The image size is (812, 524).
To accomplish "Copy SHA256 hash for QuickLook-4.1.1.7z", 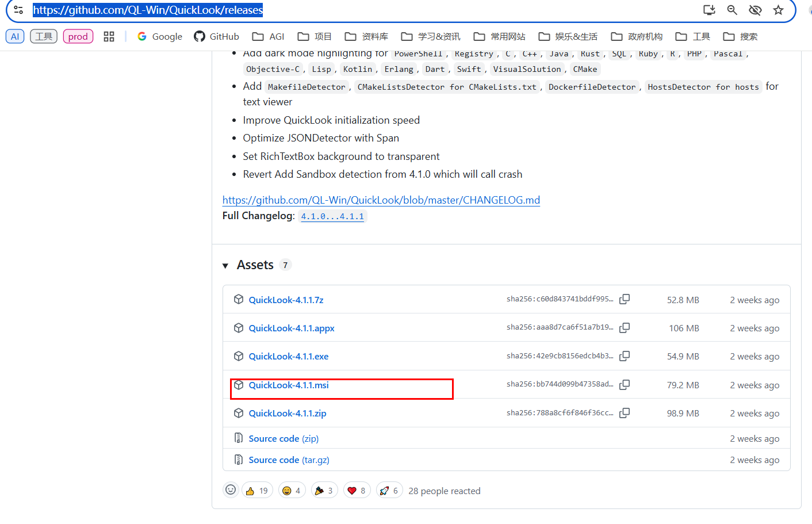I will pyautogui.click(x=625, y=299).
